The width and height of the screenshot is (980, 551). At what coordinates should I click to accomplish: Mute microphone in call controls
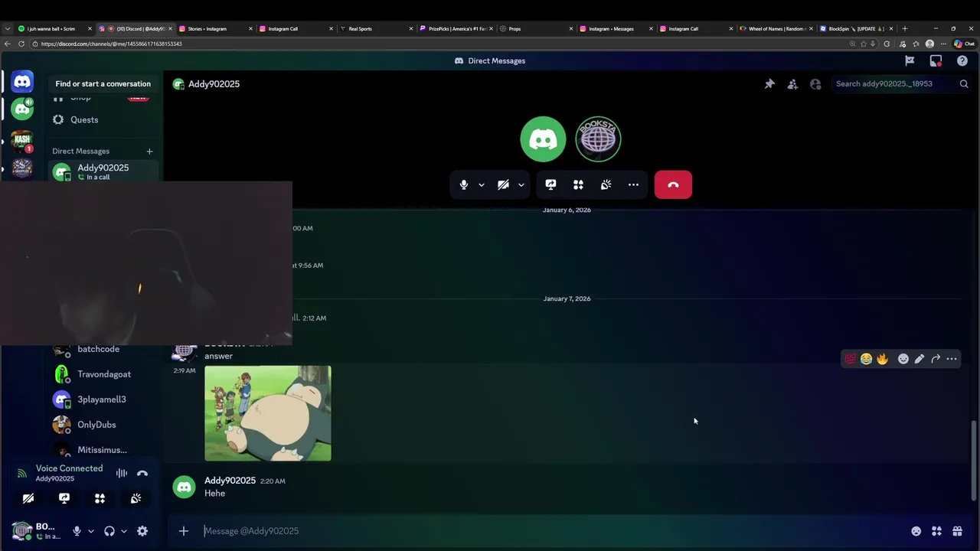(464, 184)
